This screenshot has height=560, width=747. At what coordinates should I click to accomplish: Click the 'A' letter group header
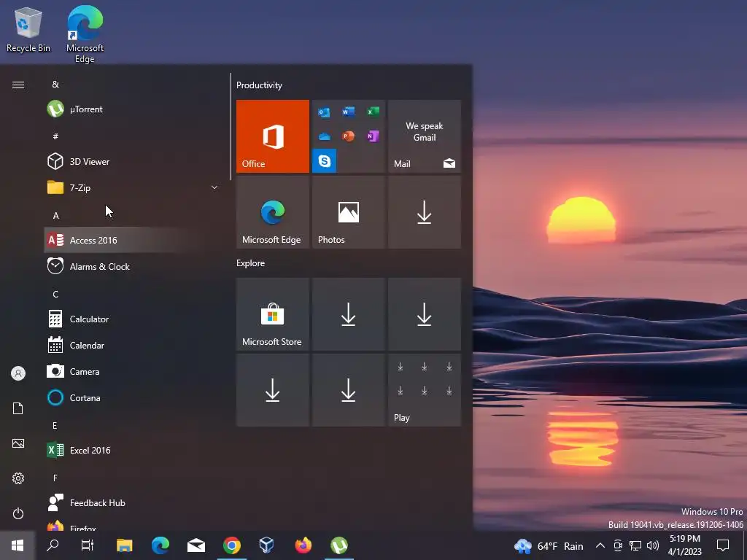point(55,215)
